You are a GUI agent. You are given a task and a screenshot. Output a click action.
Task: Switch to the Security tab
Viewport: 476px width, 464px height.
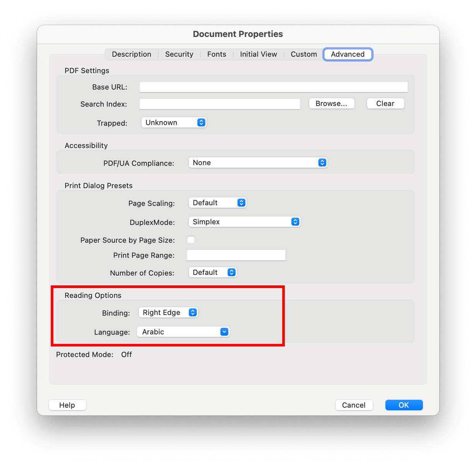click(179, 54)
